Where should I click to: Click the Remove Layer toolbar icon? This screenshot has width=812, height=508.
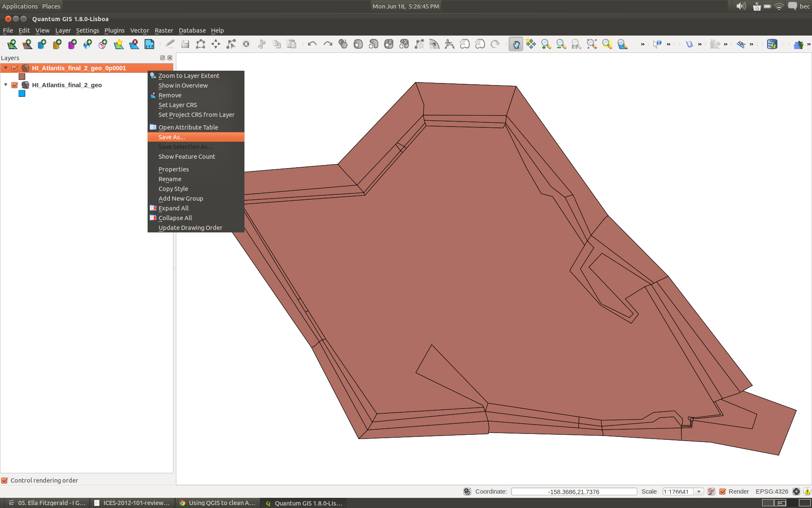tap(134, 44)
